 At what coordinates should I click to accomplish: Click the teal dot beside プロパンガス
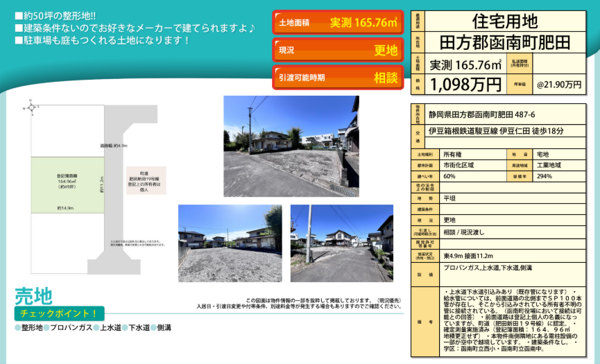(47, 328)
